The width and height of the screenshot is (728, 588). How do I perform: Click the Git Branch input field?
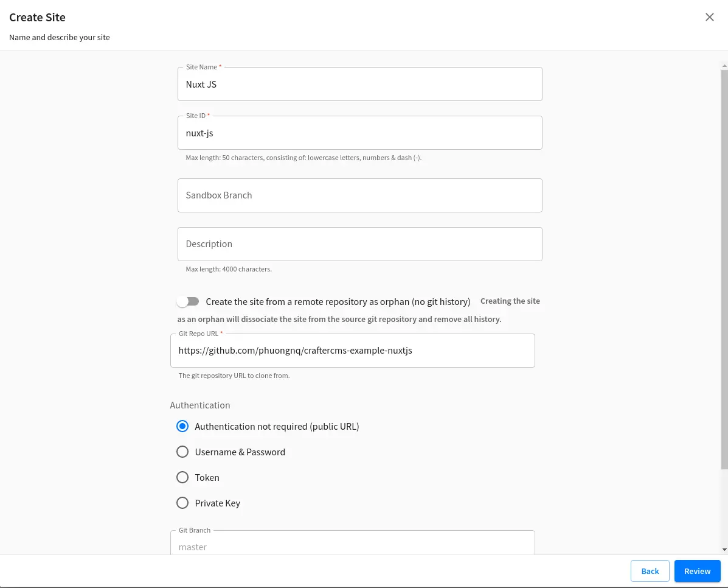pyautogui.click(x=352, y=546)
